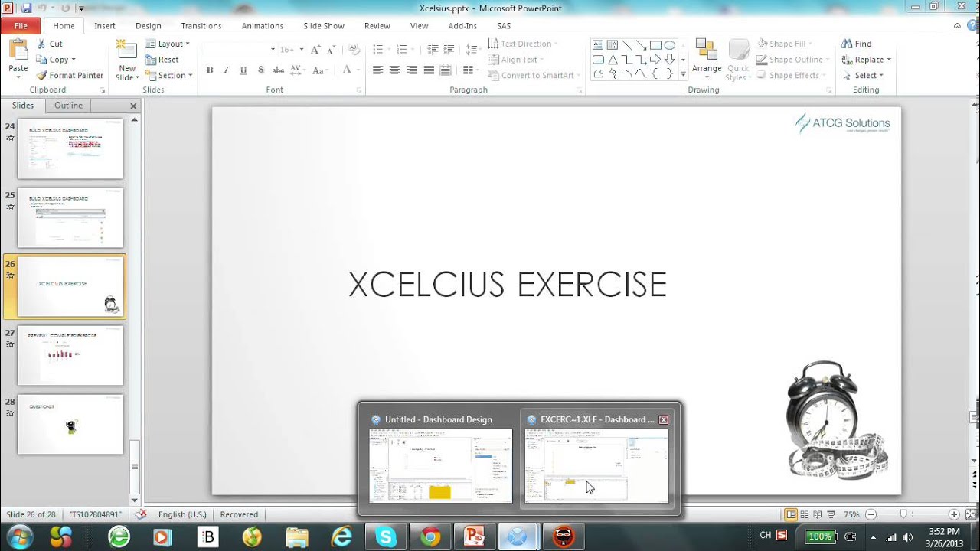980x551 pixels.
Task: Select the Oval shape
Action: [670, 45]
